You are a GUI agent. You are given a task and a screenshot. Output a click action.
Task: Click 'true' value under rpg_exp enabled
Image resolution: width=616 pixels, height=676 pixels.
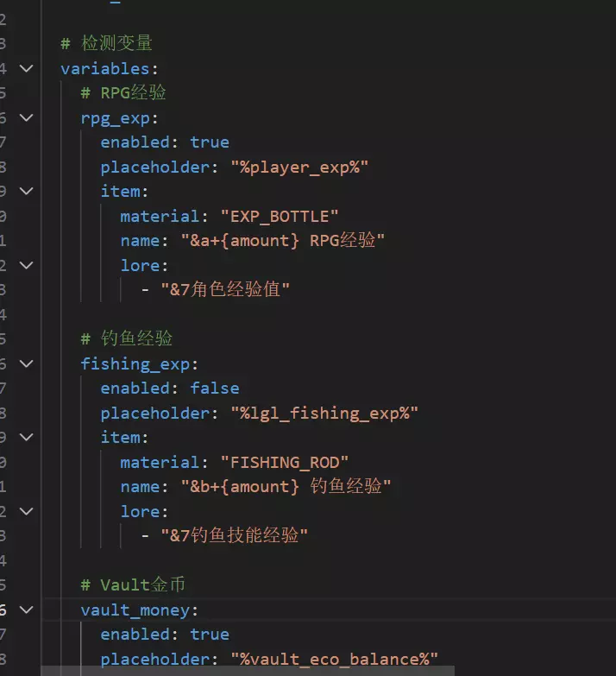pyautogui.click(x=210, y=142)
